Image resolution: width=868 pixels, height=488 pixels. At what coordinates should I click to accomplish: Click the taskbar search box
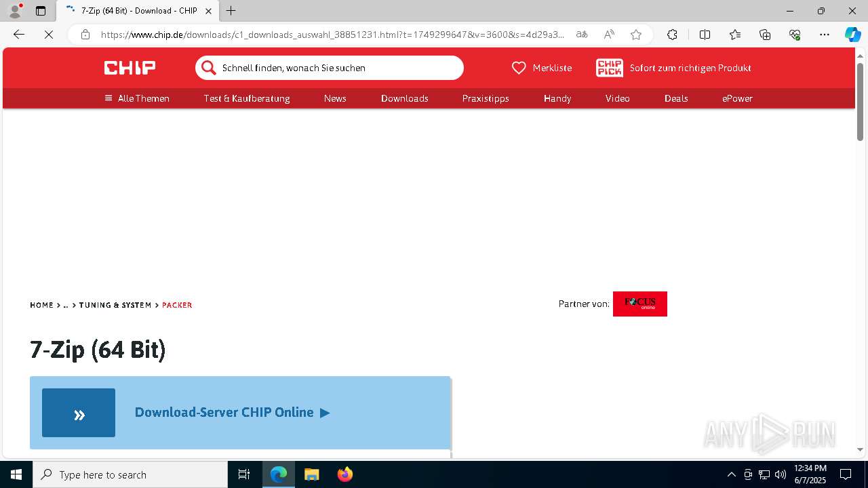coord(130,474)
